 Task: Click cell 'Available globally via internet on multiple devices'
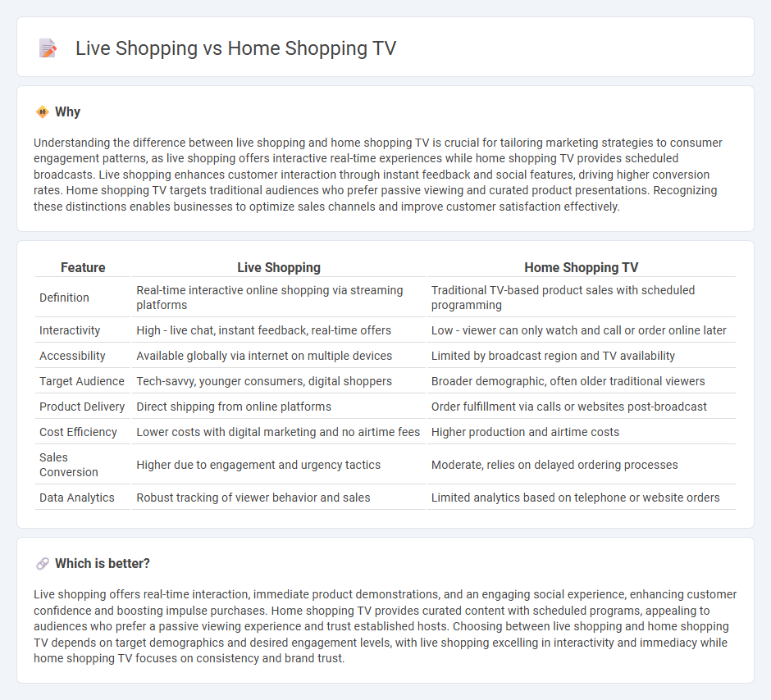point(279,356)
